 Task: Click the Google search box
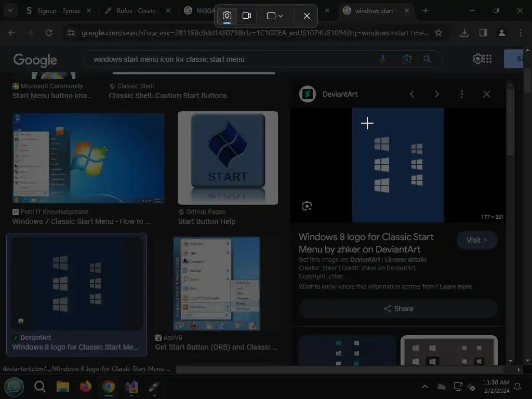click(231, 59)
